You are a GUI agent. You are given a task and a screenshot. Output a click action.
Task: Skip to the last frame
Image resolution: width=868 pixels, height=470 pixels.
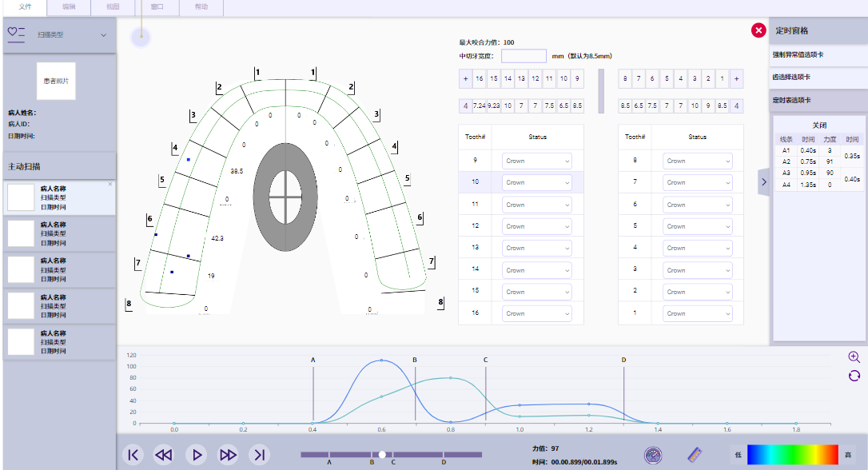[x=258, y=455]
